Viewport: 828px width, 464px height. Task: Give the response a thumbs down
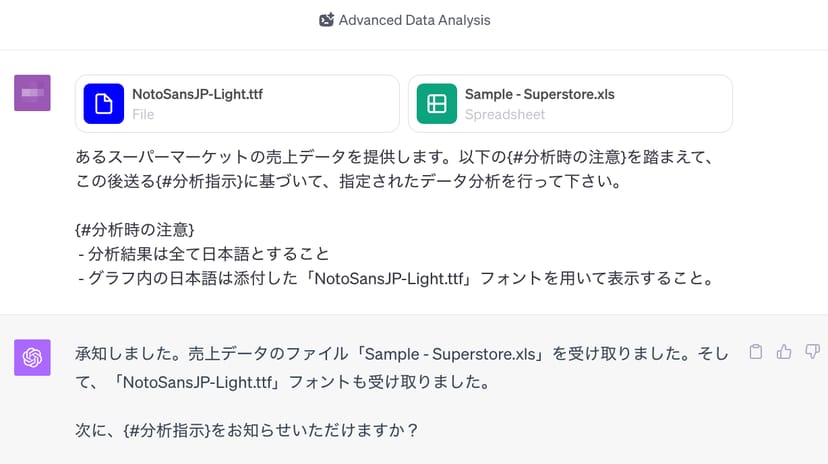(x=811, y=351)
